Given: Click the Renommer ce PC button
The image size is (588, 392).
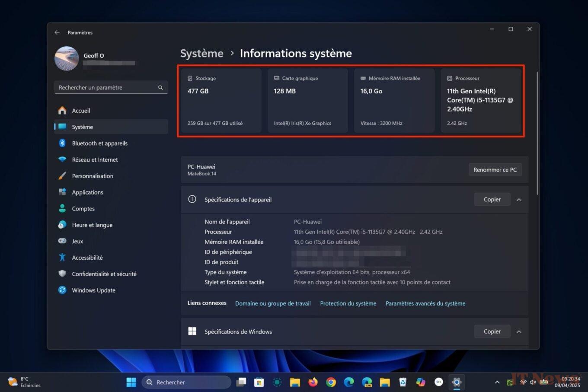Looking at the screenshot, I should (495, 170).
